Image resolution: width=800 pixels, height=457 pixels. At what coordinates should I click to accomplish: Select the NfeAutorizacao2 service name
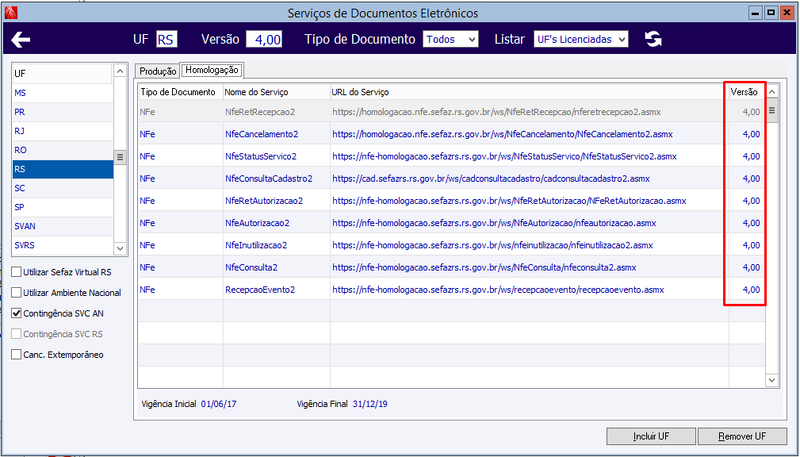257,223
